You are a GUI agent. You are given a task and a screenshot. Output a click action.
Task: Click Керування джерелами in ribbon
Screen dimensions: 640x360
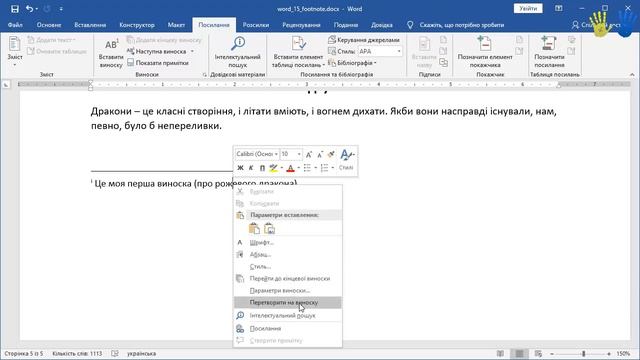point(364,40)
